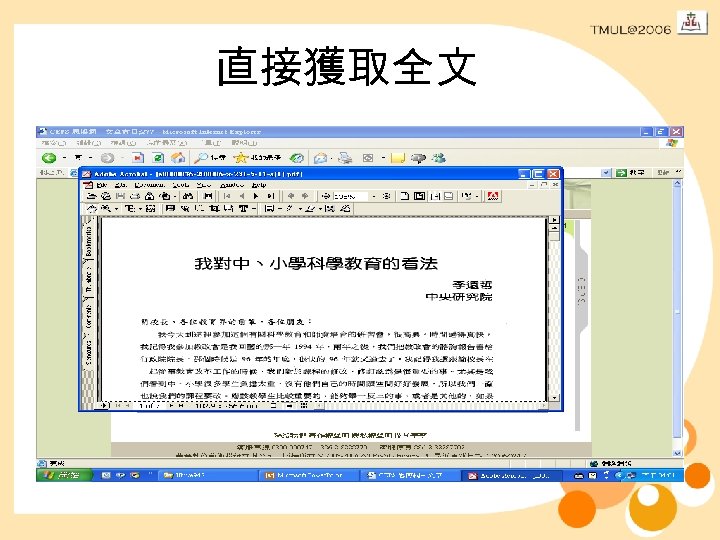Click the page number '1 of 7' in Acrobat status bar

coord(149,406)
